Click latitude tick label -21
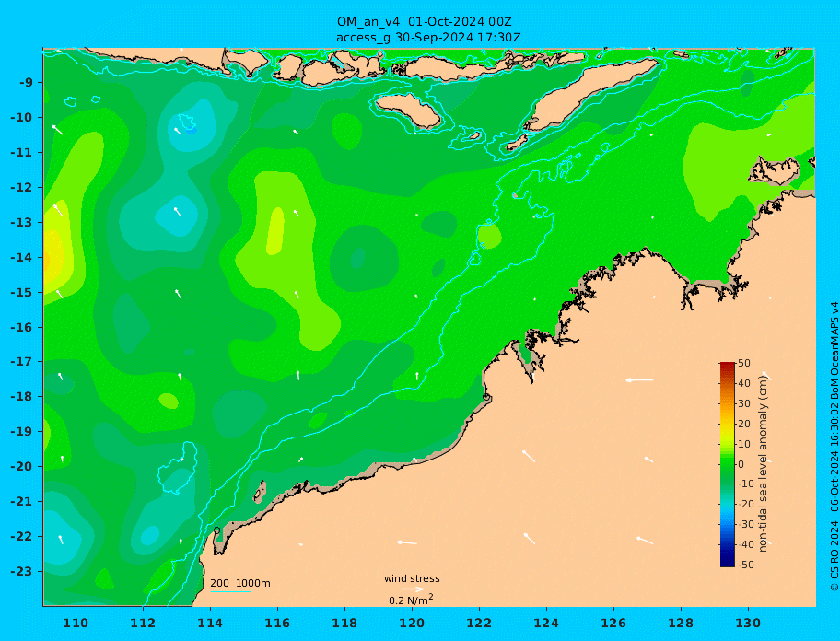 coord(21,502)
